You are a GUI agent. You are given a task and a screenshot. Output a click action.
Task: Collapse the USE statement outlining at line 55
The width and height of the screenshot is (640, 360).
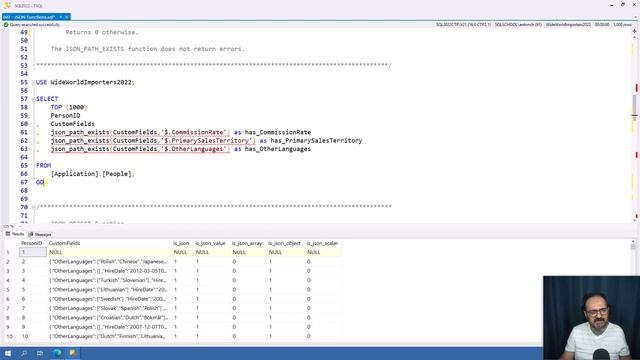pos(33,82)
